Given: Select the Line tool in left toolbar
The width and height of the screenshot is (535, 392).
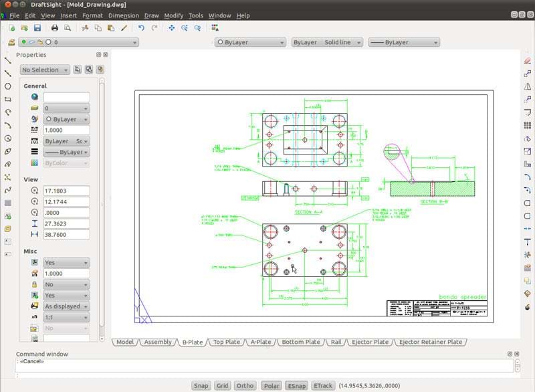Looking at the screenshot, I should 8,60.
